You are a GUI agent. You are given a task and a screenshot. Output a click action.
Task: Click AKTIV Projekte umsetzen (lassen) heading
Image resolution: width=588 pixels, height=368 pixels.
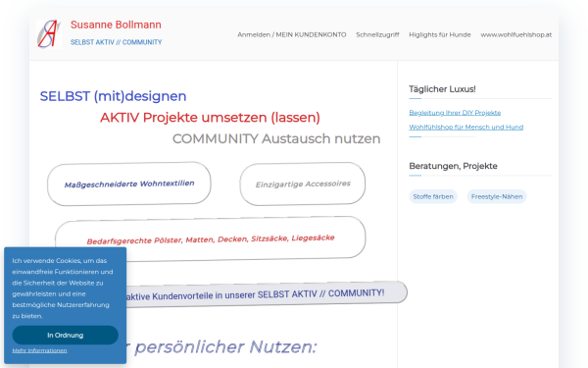[210, 118]
